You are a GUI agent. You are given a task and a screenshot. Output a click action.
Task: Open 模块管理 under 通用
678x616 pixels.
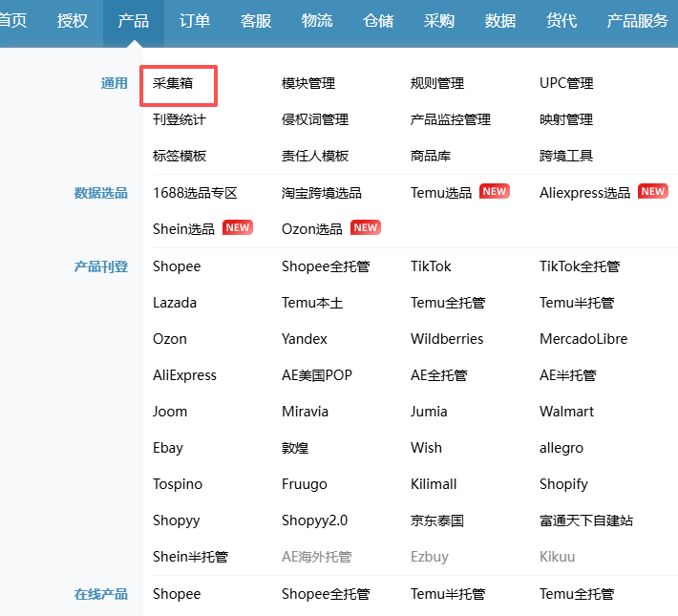tap(308, 84)
